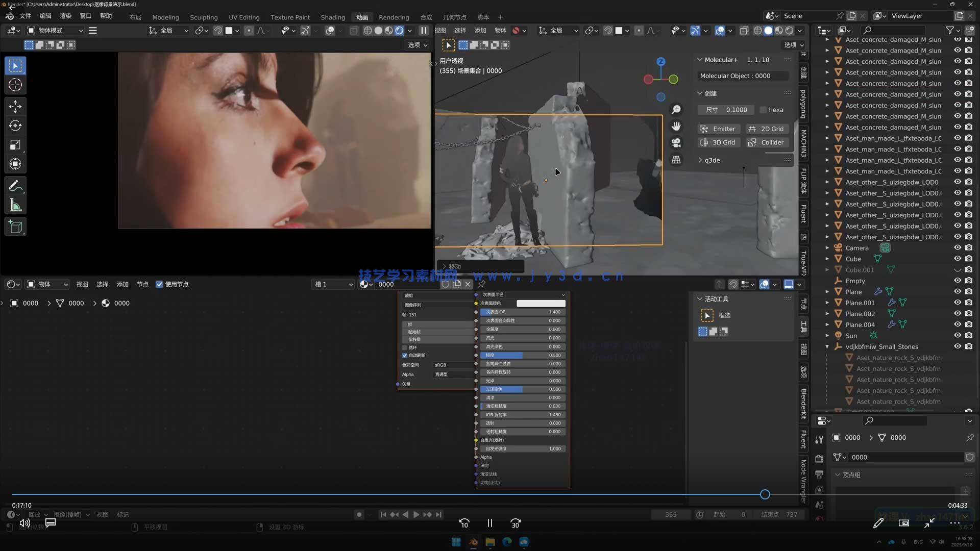Click the 次表面颜色 white color swatch

541,303
